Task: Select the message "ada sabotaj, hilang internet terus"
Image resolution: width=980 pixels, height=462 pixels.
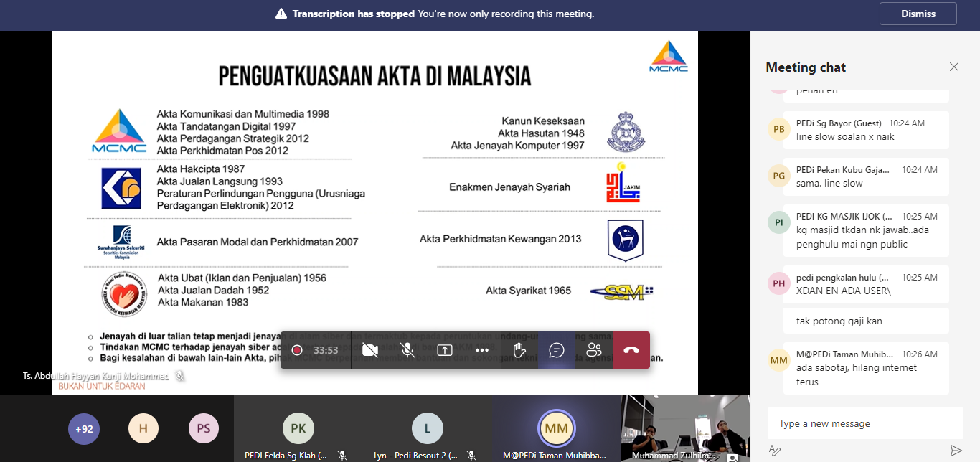Action: click(x=857, y=374)
